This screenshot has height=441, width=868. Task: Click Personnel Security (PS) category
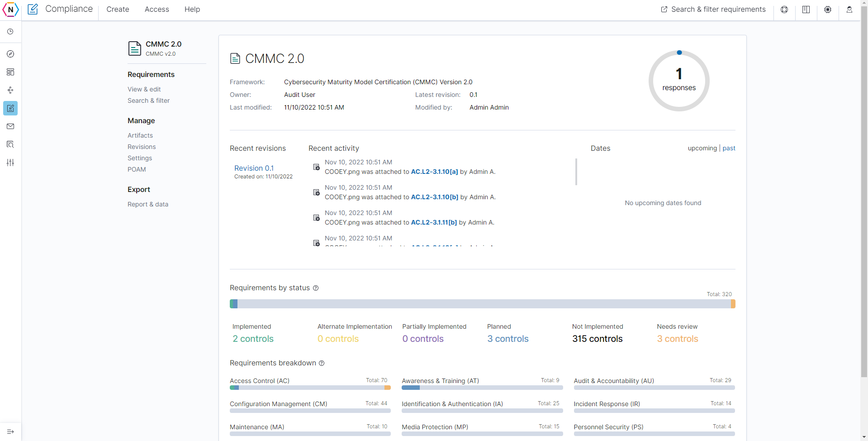pos(608,427)
